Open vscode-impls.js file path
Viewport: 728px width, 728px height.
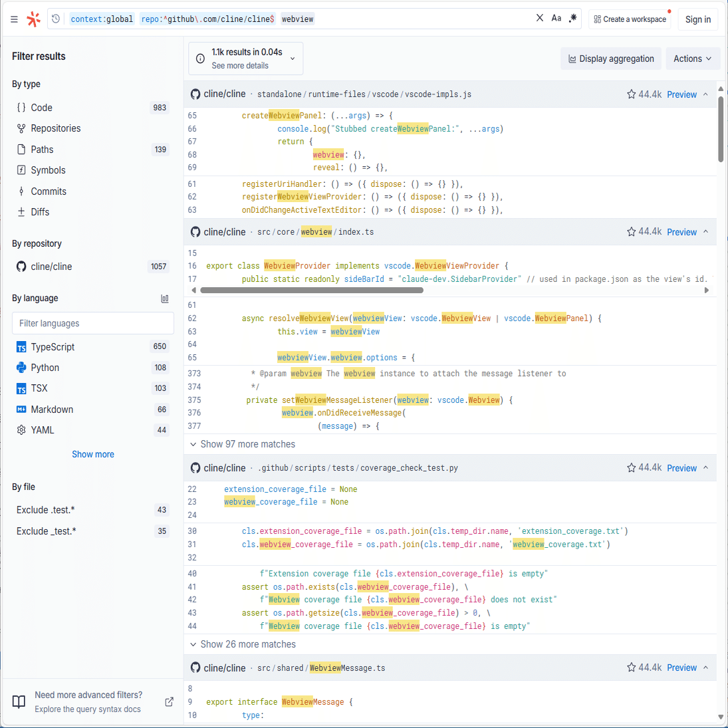pyautogui.click(x=364, y=94)
